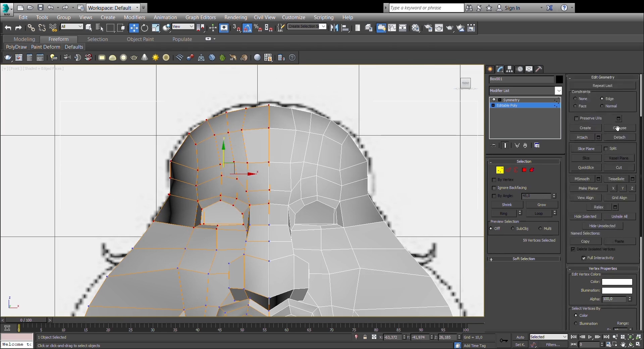Viewport: 644px width, 349px height.
Task: Open the Modifier List dropdown
Action: pyautogui.click(x=558, y=91)
